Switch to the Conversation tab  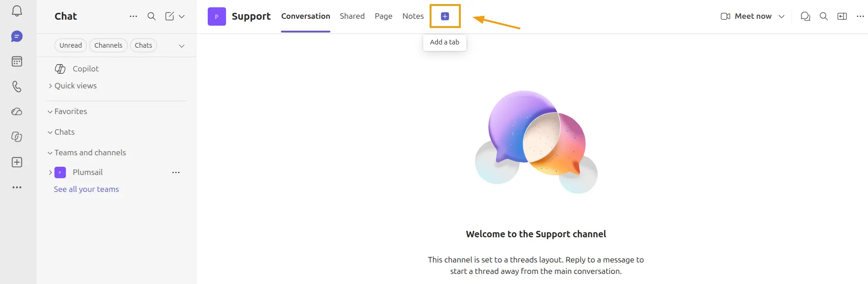306,16
